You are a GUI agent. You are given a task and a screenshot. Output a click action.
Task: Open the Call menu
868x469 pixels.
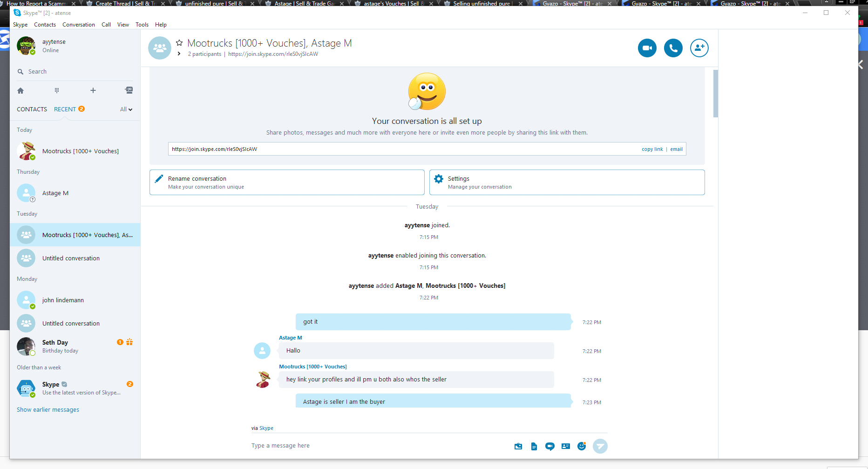[106, 25]
